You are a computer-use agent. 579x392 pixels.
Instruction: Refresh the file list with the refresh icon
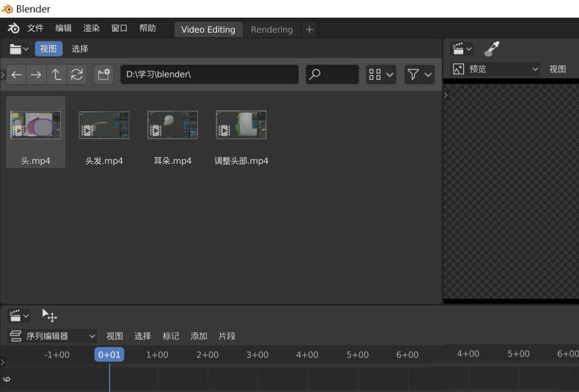click(77, 74)
